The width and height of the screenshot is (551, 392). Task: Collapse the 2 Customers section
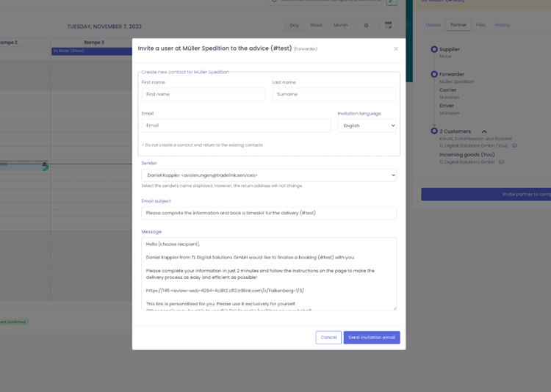point(484,132)
